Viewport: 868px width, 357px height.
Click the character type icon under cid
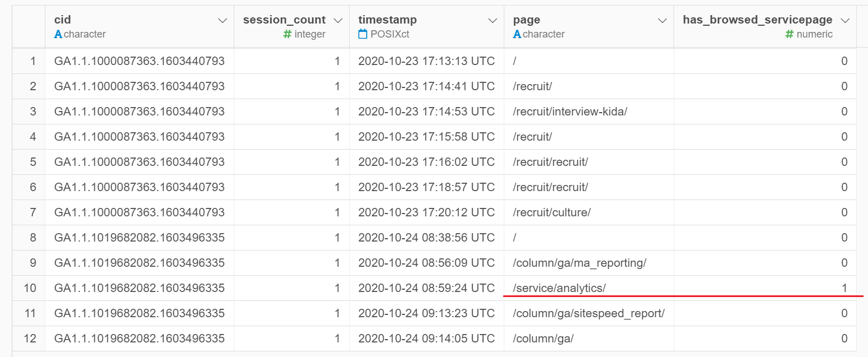point(58,34)
